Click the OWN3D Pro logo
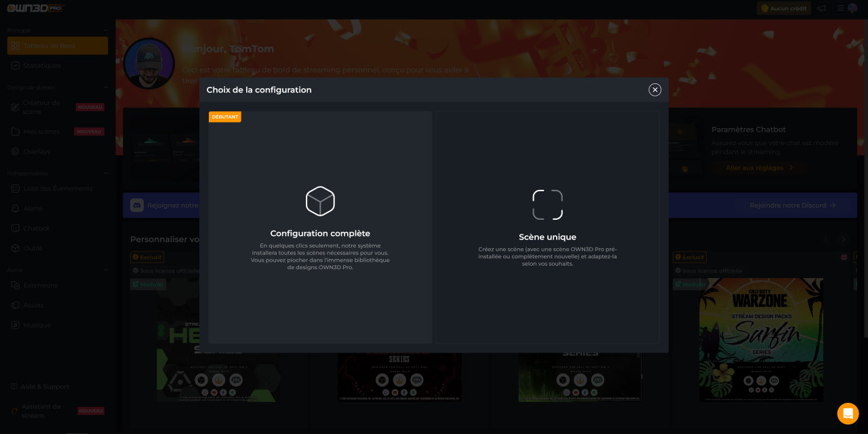 (36, 8)
